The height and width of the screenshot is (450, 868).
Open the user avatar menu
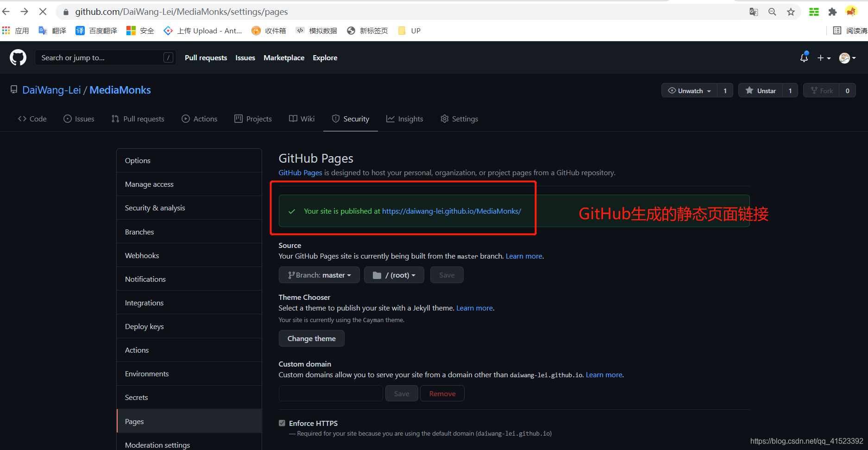[847, 58]
